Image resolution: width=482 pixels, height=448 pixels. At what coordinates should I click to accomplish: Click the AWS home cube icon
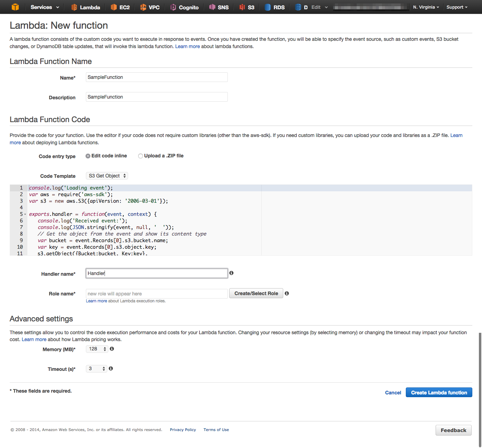(15, 7)
